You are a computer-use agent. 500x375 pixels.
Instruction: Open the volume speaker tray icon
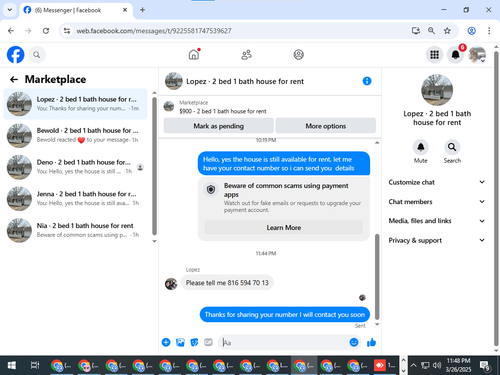[x=436, y=365]
